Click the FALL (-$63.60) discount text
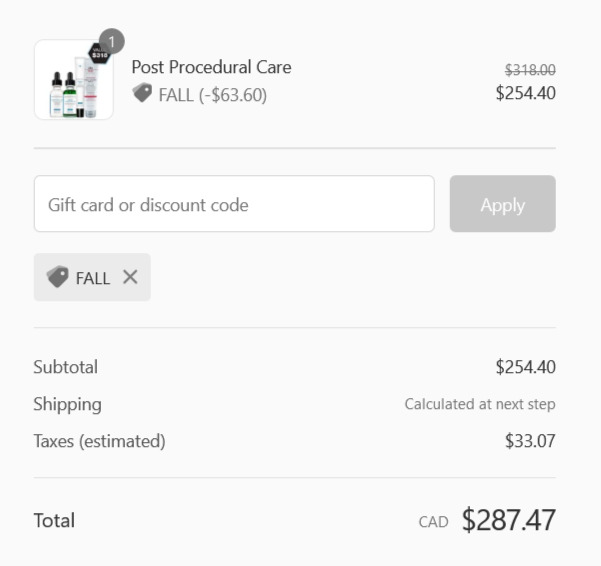Screen dimensions: 601x566 (x=213, y=95)
